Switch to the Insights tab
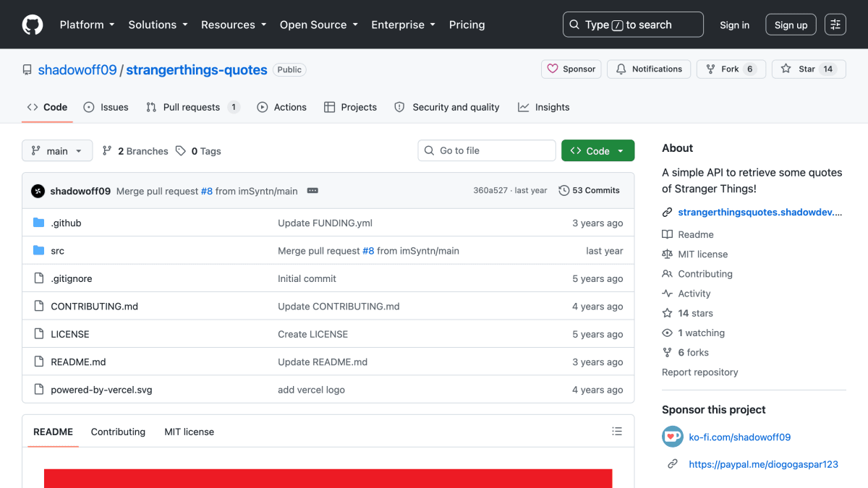This screenshot has width=868, height=488. coord(544,107)
